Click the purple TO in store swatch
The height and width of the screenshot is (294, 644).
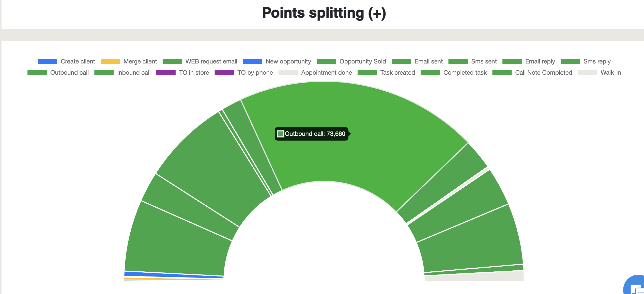click(166, 73)
